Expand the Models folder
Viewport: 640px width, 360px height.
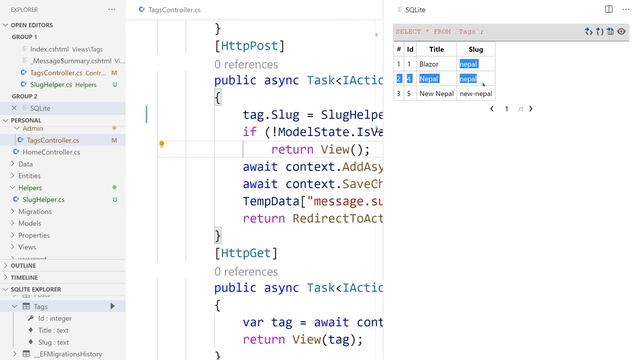coord(13,223)
